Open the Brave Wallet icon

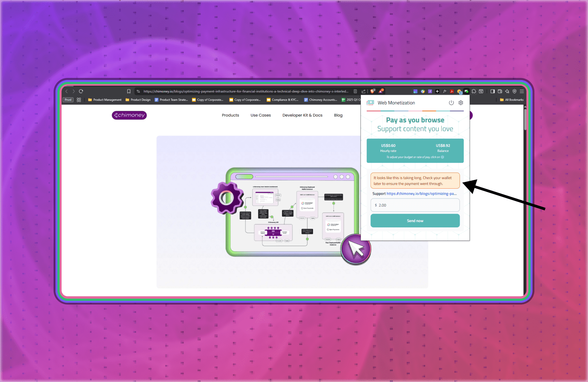[500, 91]
